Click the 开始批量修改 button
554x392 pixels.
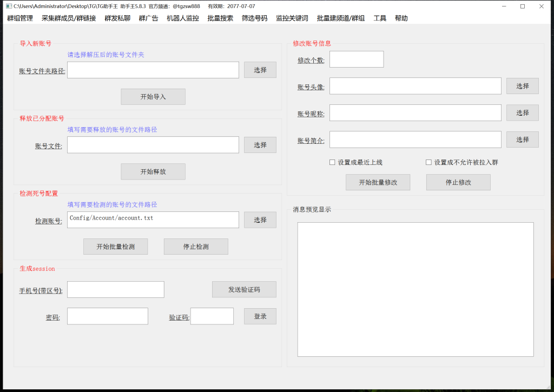(378, 182)
